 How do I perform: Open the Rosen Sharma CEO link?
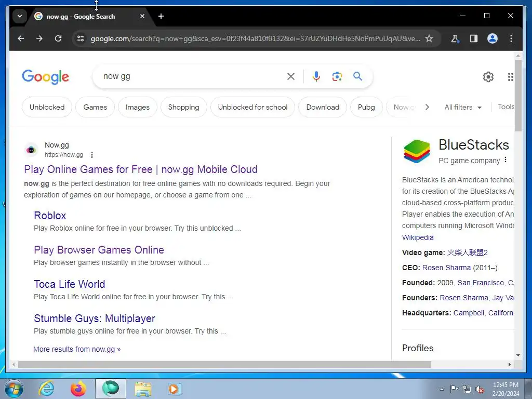(446, 268)
